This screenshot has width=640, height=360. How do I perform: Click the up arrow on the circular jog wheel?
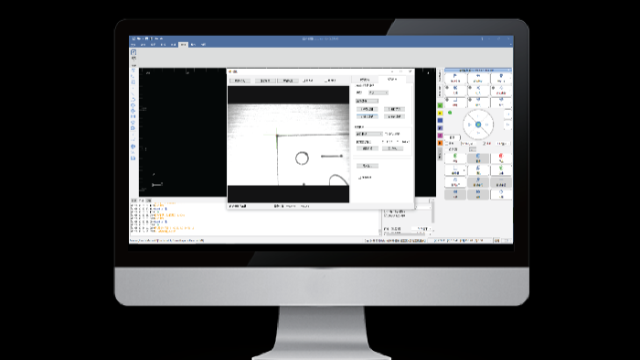click(478, 116)
